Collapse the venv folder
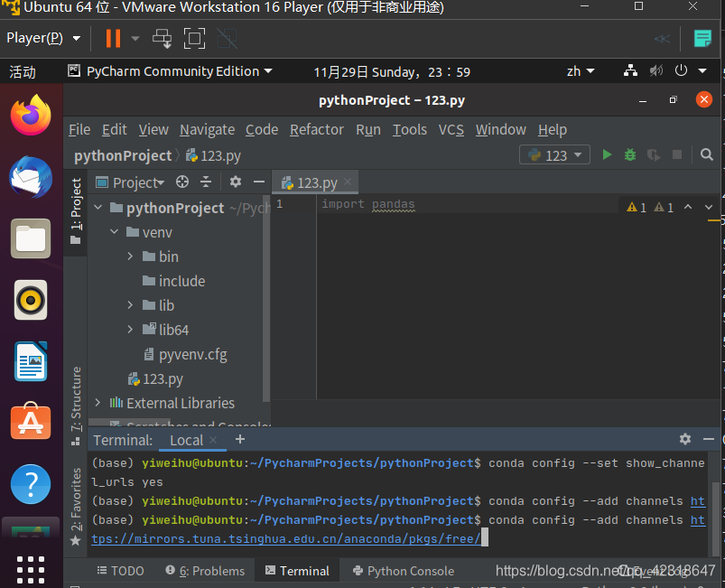725x588 pixels. click(114, 231)
